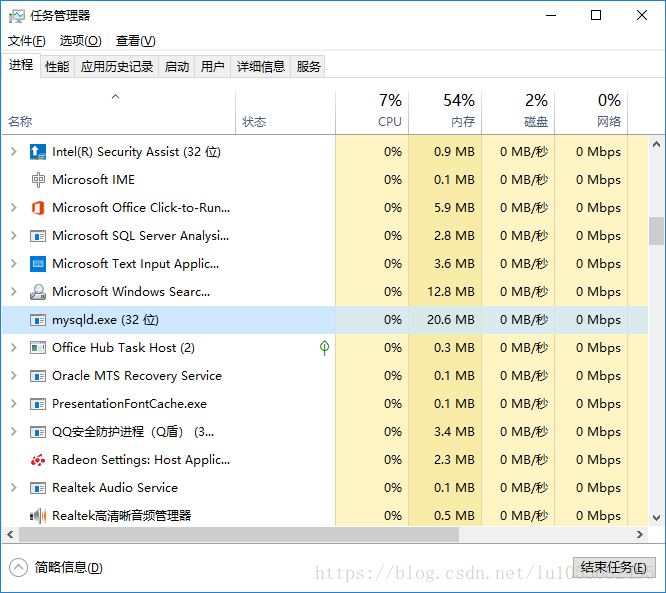This screenshot has height=593, width=666.
Task: Switch to the 详细信息 tab
Action: [260, 67]
